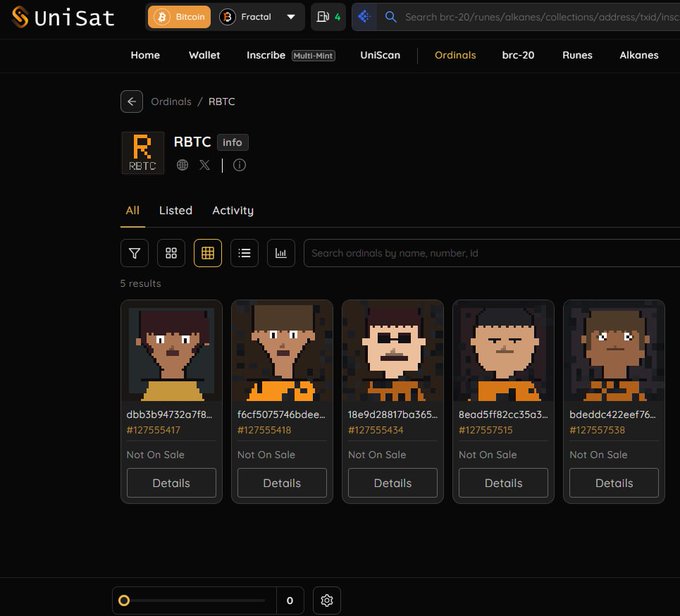Click inscription name dbb3b94732a7f8...
The image size is (680, 616).
coord(169,414)
